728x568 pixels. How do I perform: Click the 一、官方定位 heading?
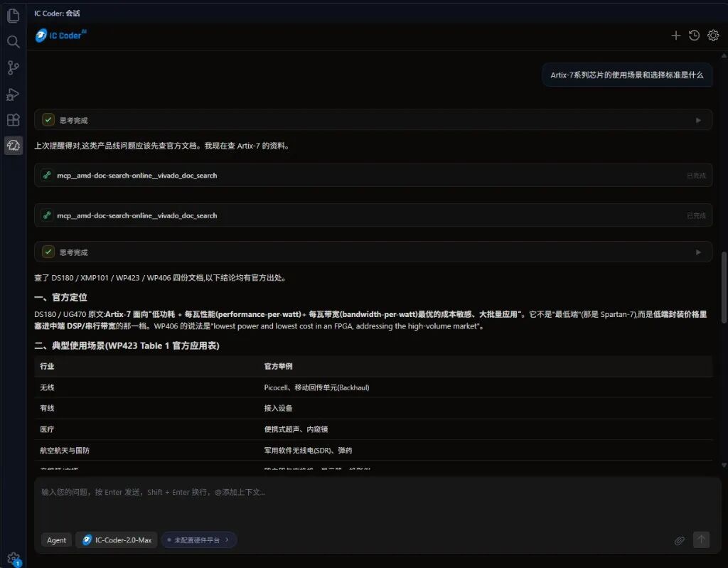pyautogui.click(x=60, y=297)
